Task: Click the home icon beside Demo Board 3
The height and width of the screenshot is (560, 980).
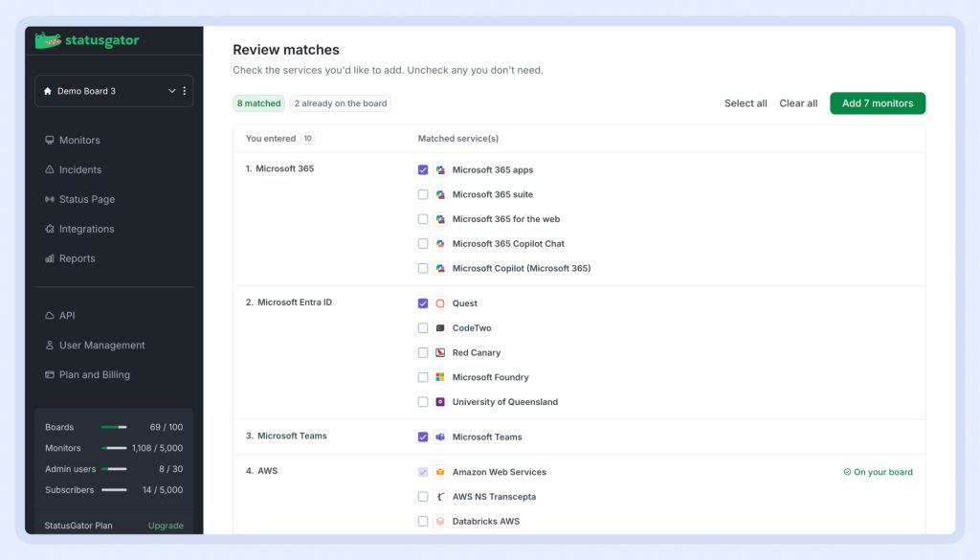Action: (48, 91)
